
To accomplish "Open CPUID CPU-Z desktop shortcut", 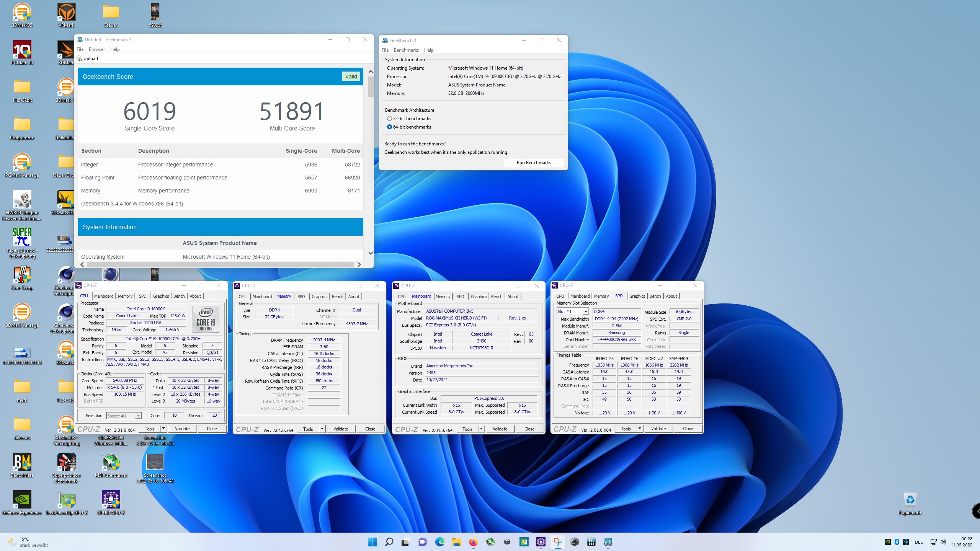I will tap(111, 503).
